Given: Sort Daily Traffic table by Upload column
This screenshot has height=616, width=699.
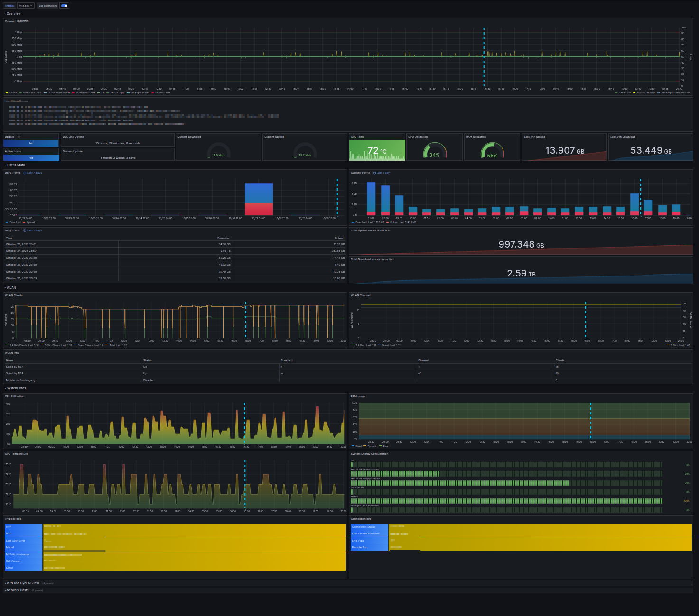Looking at the screenshot, I should [x=339, y=238].
